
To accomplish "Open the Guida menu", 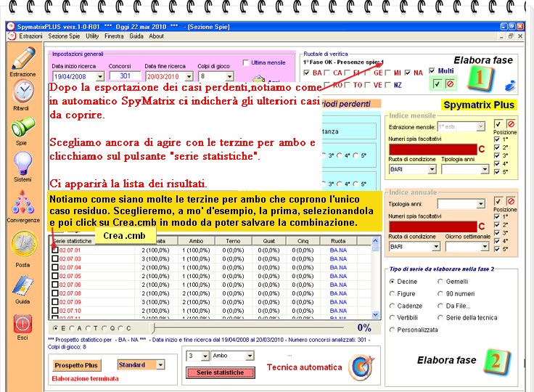I will [x=136, y=36].
